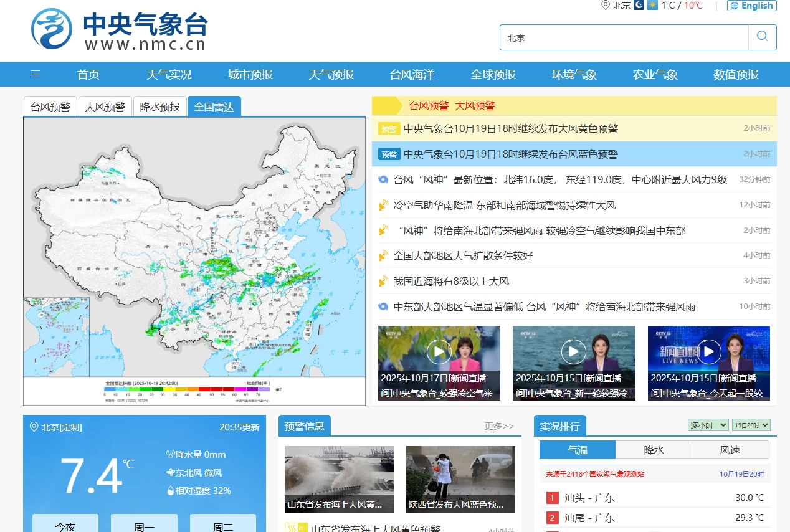Click the 更多>> link in 预警信息

pyautogui.click(x=499, y=426)
